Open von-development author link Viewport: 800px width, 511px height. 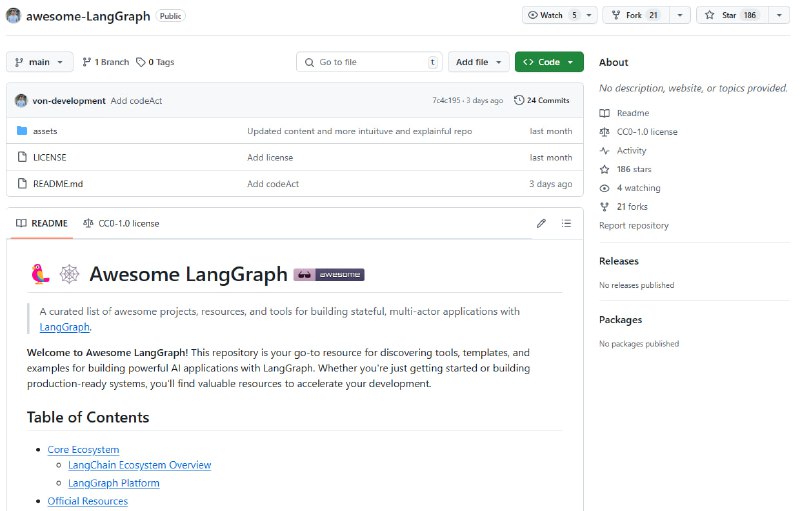click(69, 101)
